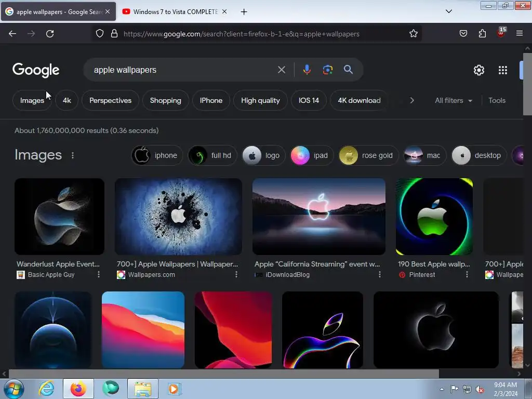View site security lock information
Image resolution: width=532 pixels, height=399 pixels.
(x=114, y=34)
